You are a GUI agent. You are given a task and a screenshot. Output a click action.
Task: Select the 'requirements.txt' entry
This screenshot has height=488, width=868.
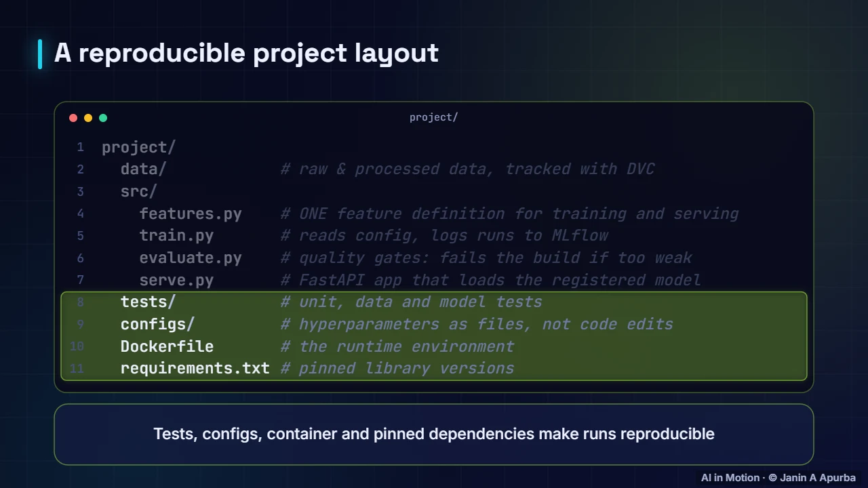coord(195,368)
